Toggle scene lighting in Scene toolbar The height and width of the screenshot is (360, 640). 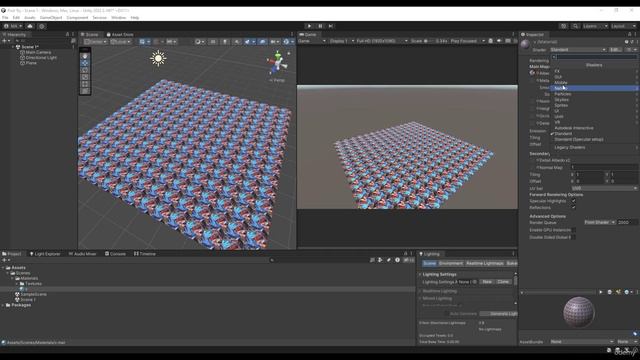click(x=225, y=42)
